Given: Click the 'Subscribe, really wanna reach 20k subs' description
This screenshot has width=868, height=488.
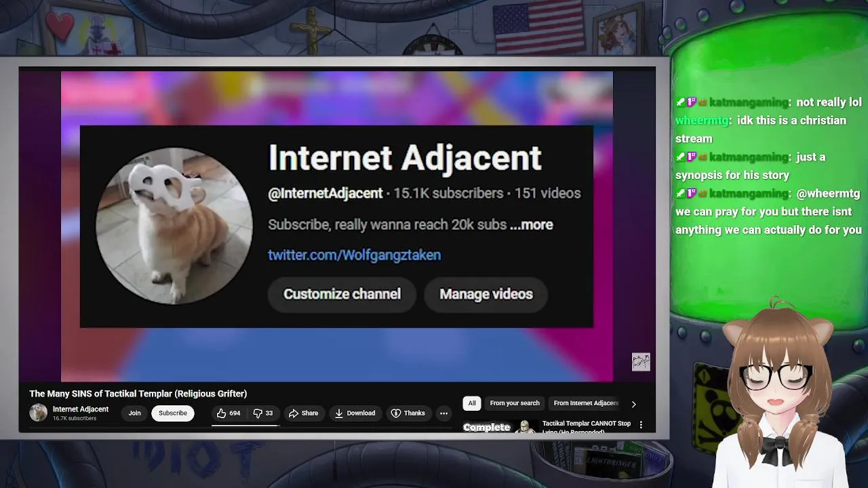Looking at the screenshot, I should coord(387,225).
